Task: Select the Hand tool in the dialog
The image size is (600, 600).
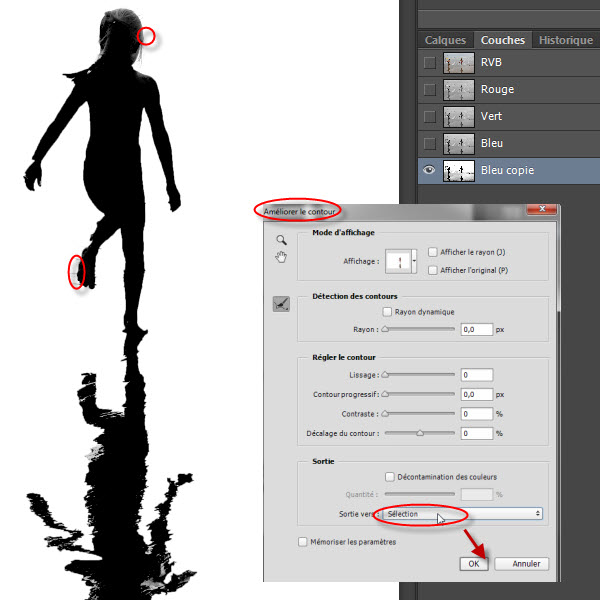Action: [x=282, y=257]
